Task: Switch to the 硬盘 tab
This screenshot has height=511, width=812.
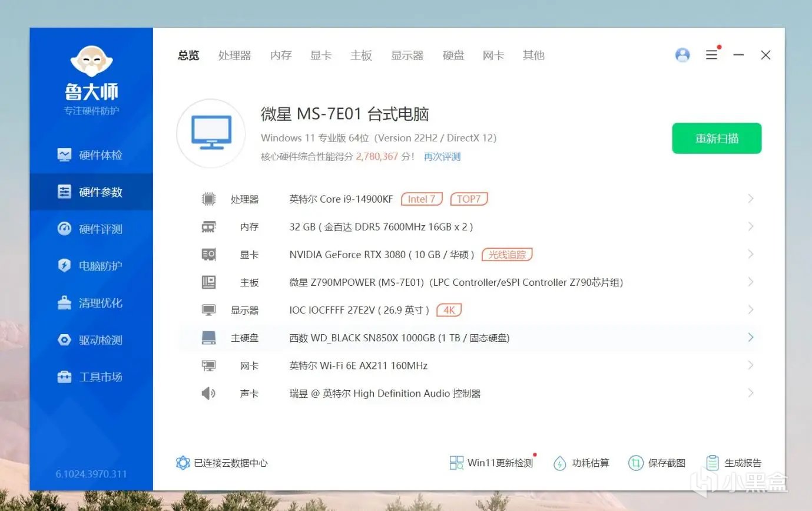Action: [453, 55]
